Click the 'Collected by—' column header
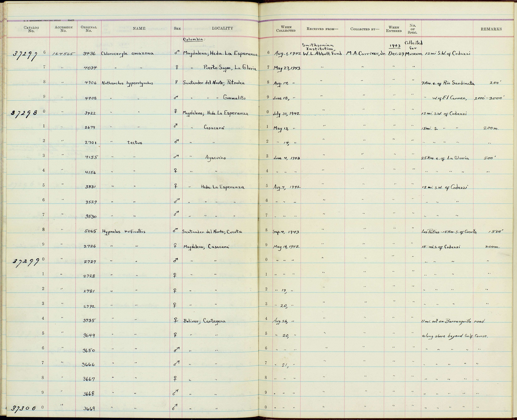517x420 pixels. (x=365, y=29)
